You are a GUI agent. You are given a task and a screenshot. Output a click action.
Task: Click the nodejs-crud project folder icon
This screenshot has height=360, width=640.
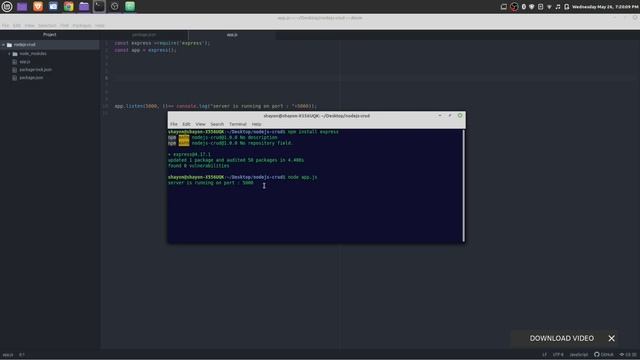pos(9,44)
